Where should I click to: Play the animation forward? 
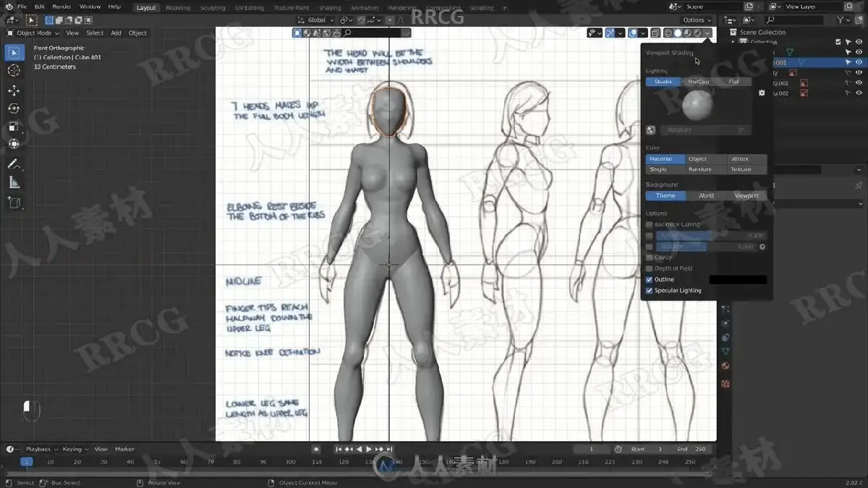[x=369, y=449]
